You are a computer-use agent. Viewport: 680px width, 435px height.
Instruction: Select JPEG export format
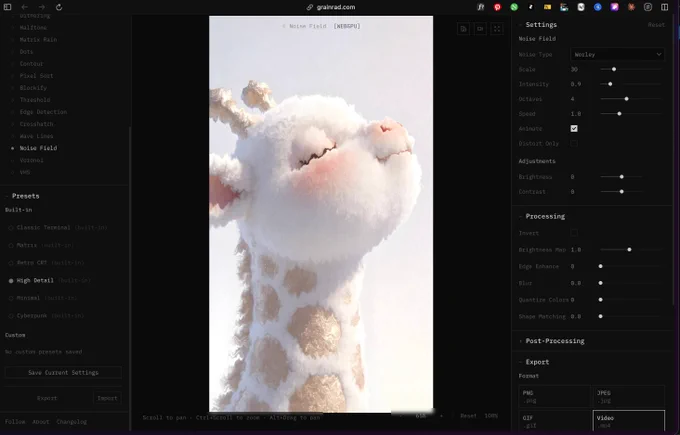[x=628, y=396]
